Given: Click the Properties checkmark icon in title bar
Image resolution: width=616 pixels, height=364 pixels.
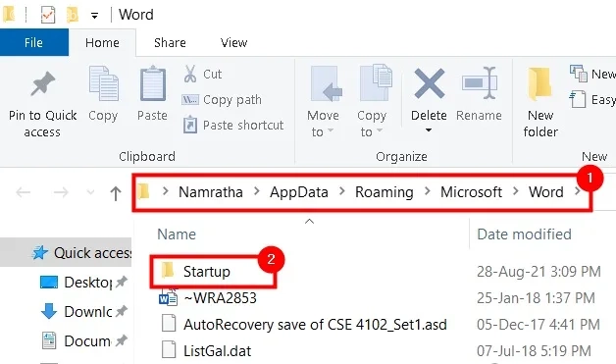Looking at the screenshot, I should coord(48,15).
